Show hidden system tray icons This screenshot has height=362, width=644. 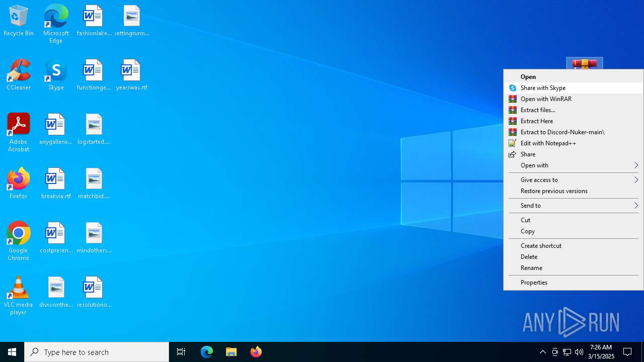click(542, 352)
